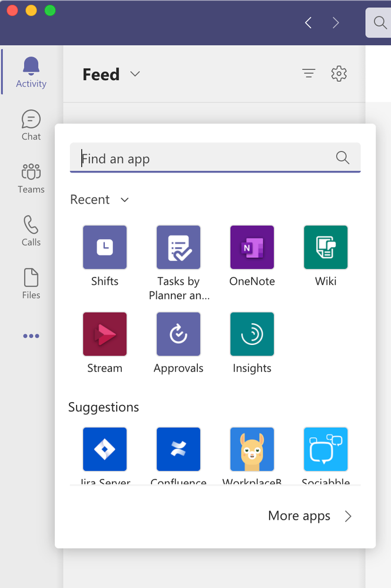The width and height of the screenshot is (391, 588).
Task: Open Tasks by Planner app
Action: click(x=178, y=247)
